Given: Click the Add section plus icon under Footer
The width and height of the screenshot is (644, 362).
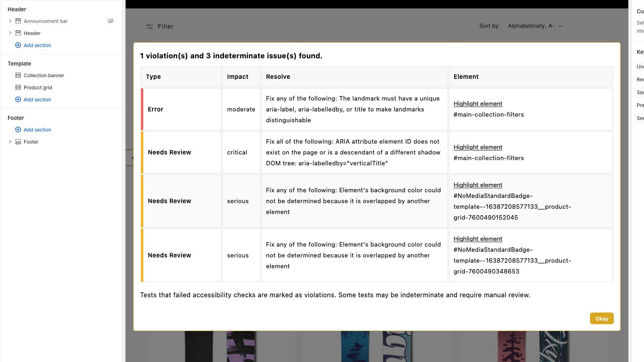Looking at the screenshot, I should [x=18, y=130].
